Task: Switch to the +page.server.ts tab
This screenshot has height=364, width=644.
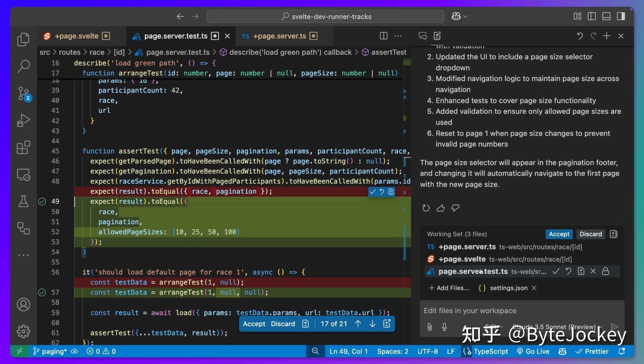Action: click(279, 36)
